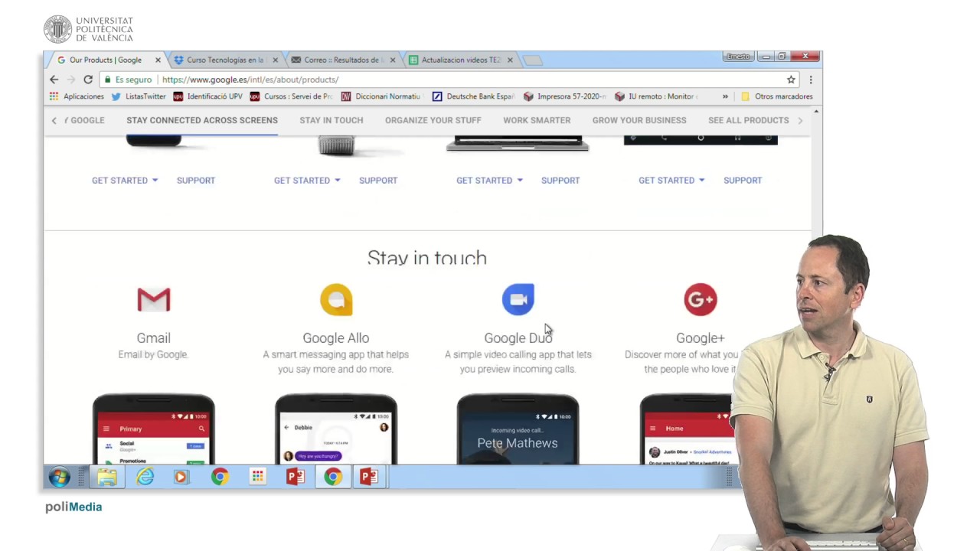The image size is (980, 551).
Task: Open the Google Duo title link
Action: (518, 338)
